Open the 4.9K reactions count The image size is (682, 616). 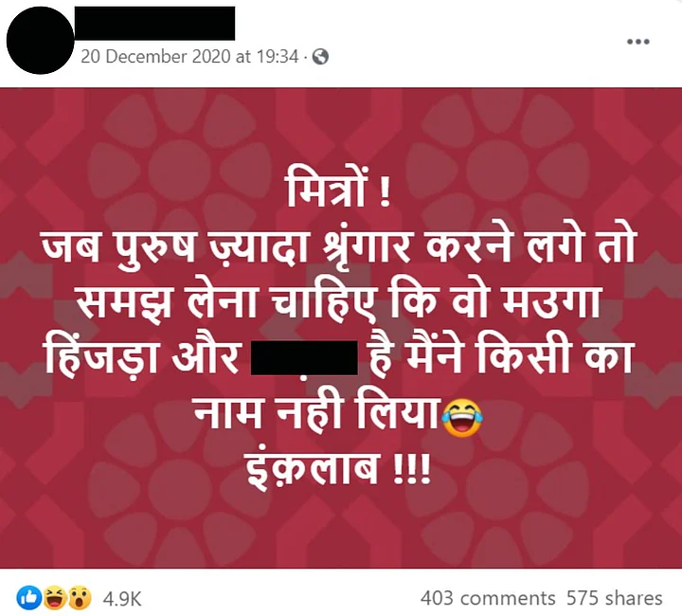tap(122, 599)
